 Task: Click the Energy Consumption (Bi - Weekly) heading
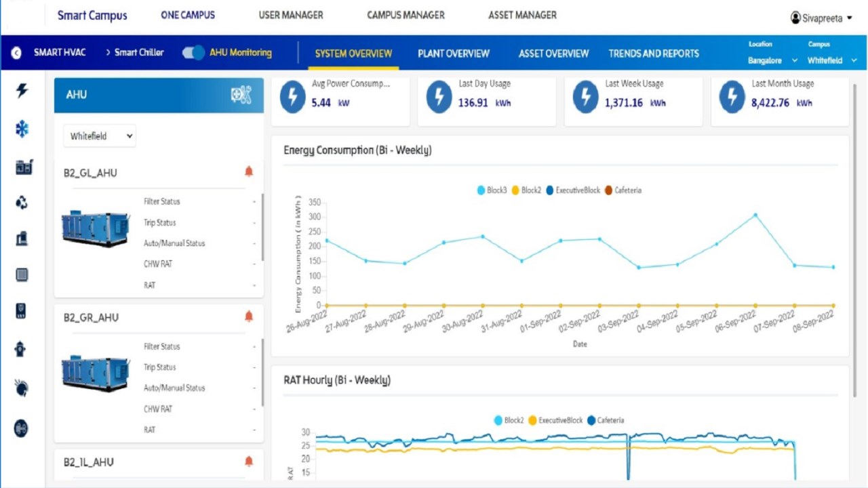tap(357, 150)
